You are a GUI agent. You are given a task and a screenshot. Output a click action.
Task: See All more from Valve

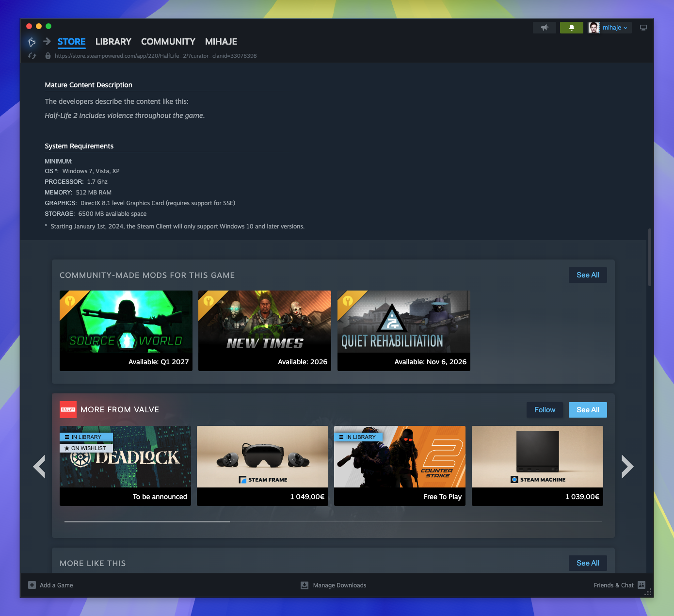(588, 410)
